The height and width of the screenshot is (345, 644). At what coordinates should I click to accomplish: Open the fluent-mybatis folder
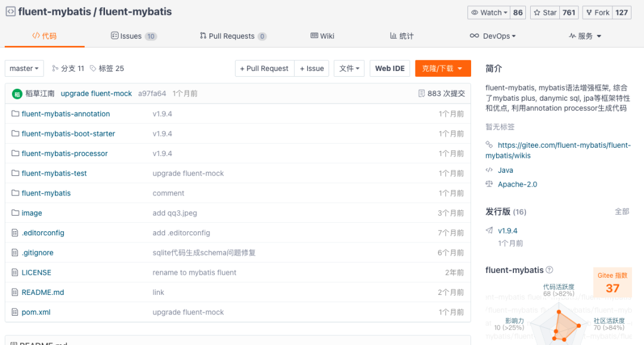46,193
